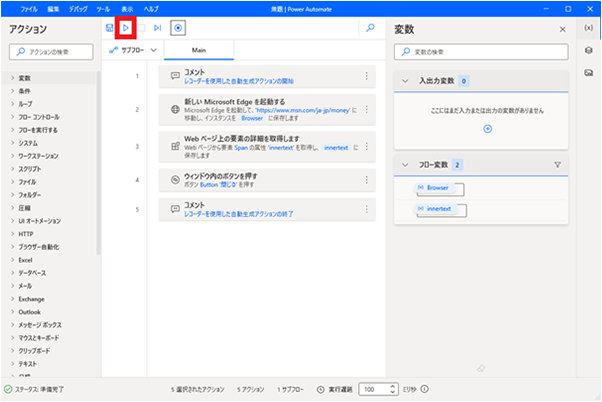
Task: Click the comment icon of step 1
Action: [x=175, y=76]
